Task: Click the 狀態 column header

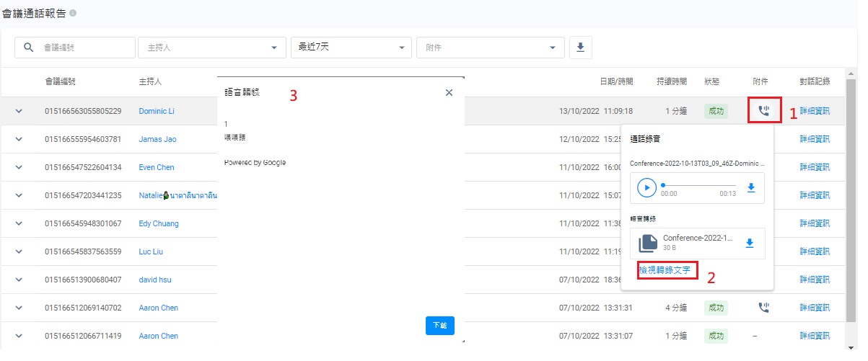Action: pos(712,82)
